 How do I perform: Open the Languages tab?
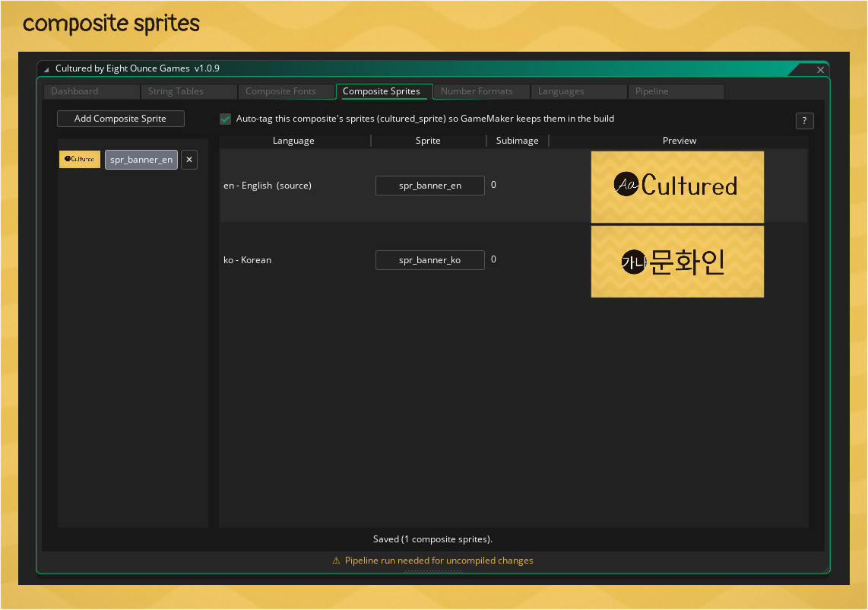coord(578,91)
